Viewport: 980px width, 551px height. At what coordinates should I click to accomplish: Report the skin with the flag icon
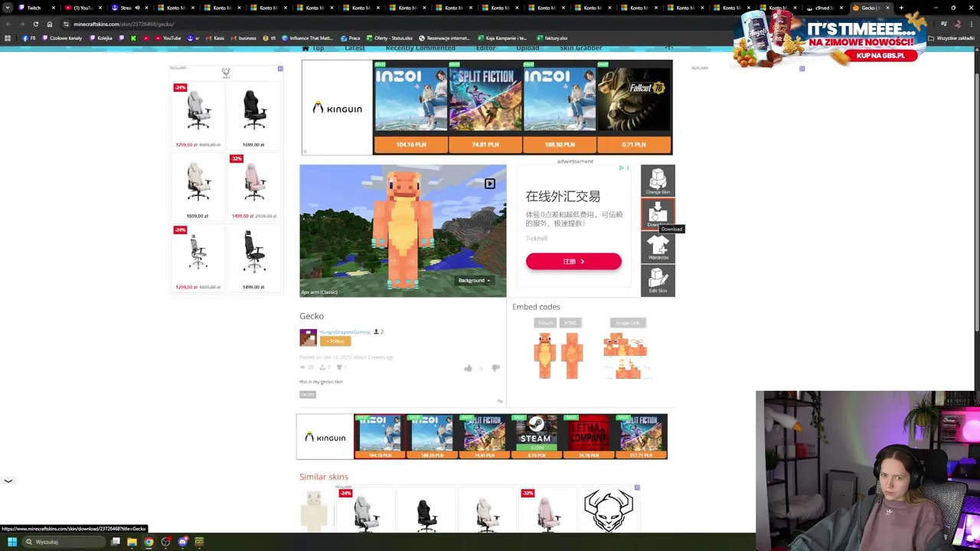499,401
